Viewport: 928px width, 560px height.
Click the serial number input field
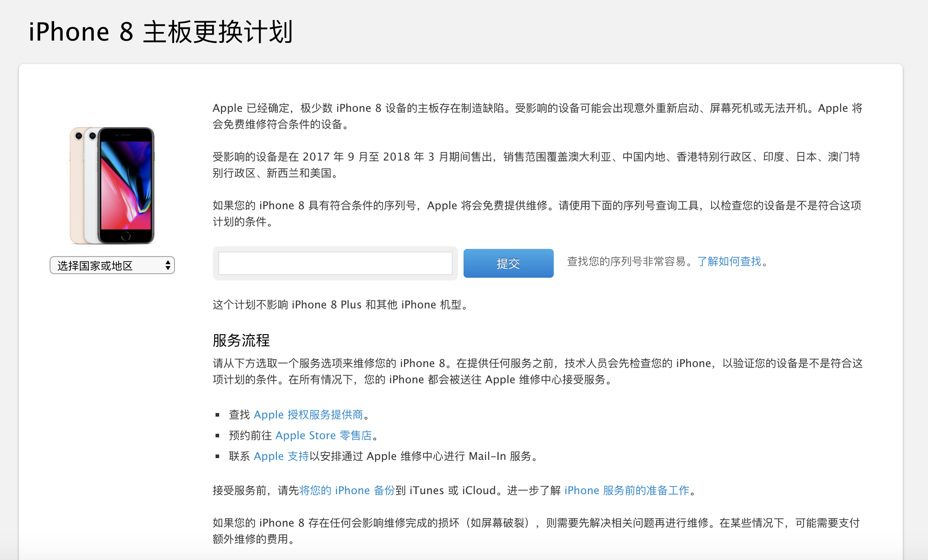pyautogui.click(x=335, y=263)
